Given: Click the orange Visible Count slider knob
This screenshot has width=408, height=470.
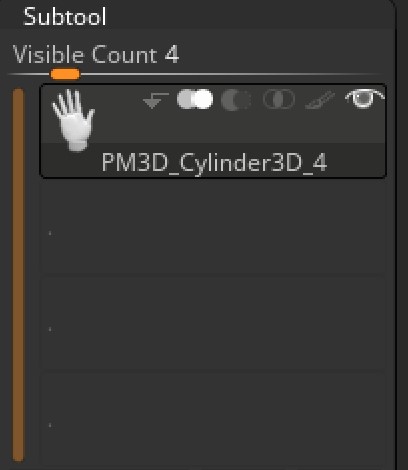Looking at the screenshot, I should (65, 74).
